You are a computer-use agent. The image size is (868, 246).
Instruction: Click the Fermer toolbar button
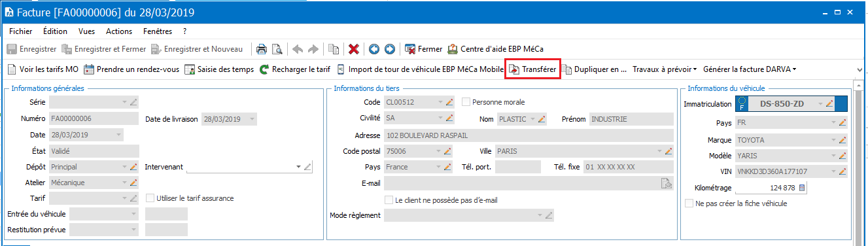point(423,49)
